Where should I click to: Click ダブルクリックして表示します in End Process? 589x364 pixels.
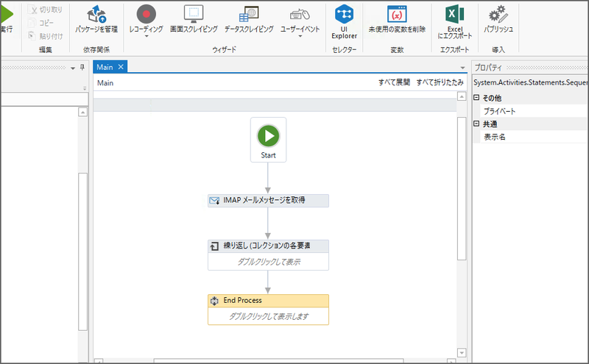[269, 316]
